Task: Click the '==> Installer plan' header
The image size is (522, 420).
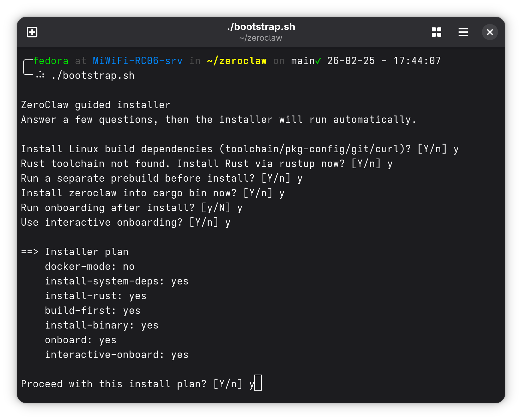Action: (75, 252)
